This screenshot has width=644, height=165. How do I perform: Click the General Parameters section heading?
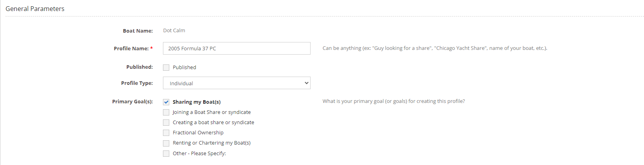35,9
